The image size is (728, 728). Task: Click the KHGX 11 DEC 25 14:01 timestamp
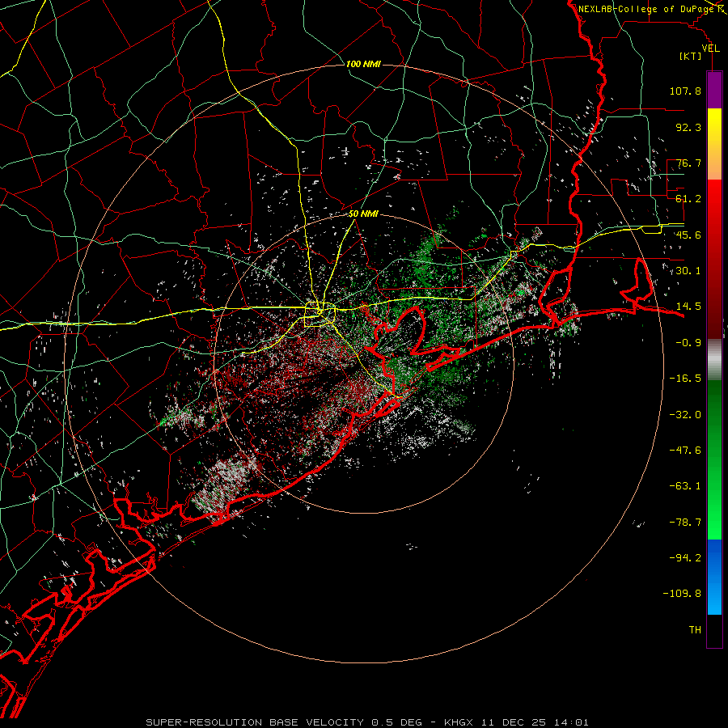(516, 722)
